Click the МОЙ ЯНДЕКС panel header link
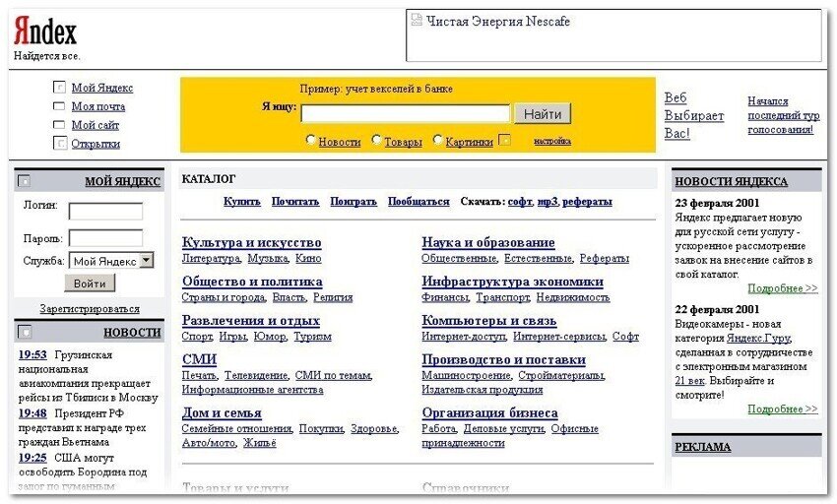 [122, 181]
